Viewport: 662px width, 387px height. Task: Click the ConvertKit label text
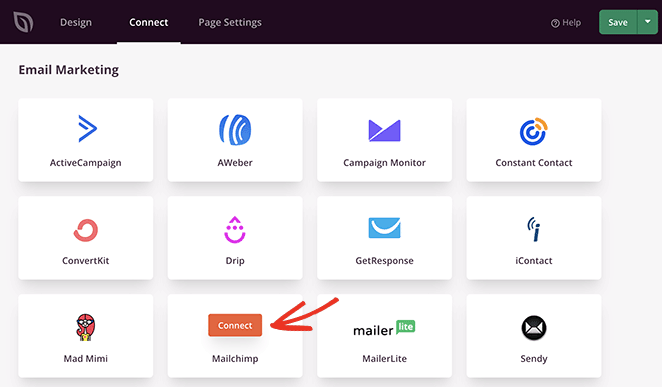[86, 260]
